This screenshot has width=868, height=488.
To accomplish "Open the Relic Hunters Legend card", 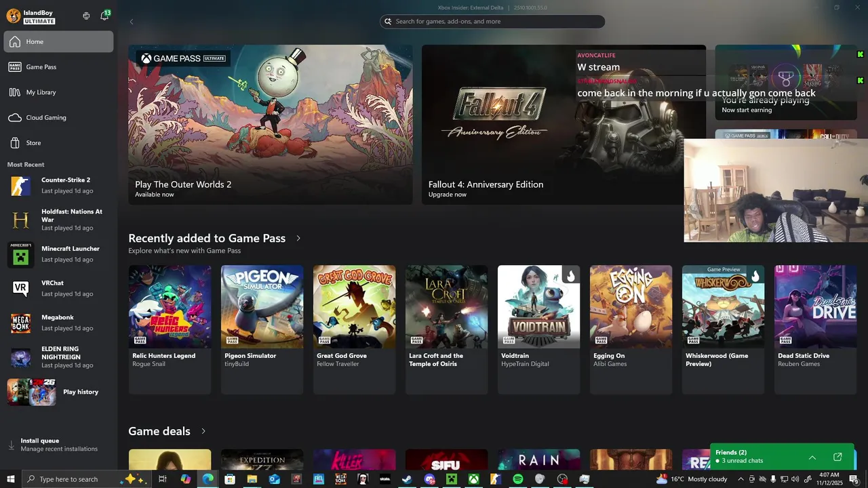I will (170, 329).
